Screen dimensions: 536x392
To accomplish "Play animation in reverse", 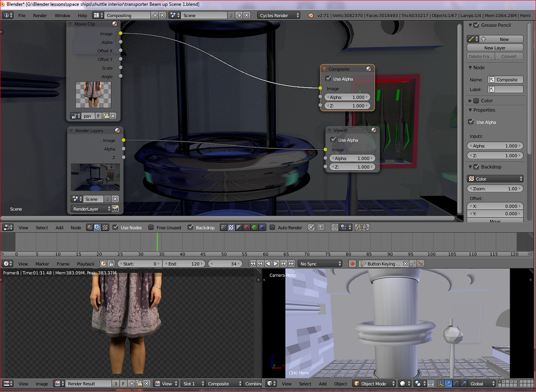I will (x=268, y=264).
